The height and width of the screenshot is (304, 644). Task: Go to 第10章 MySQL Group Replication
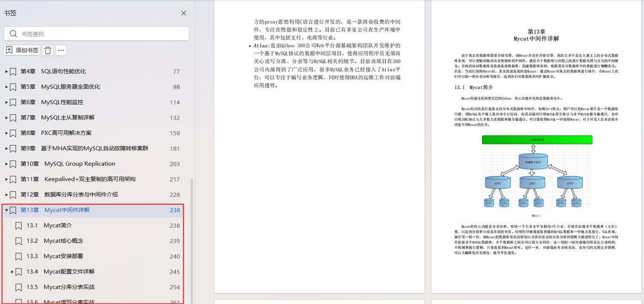pos(68,164)
